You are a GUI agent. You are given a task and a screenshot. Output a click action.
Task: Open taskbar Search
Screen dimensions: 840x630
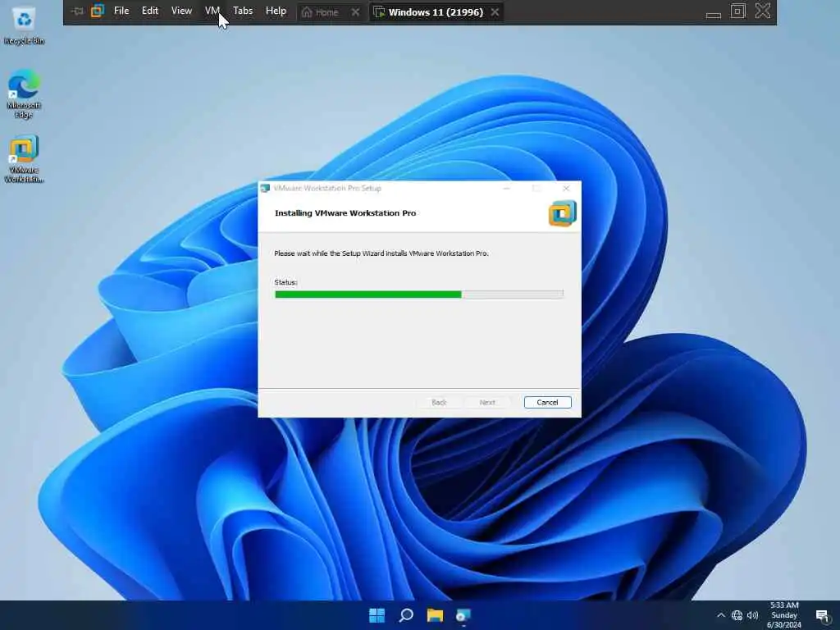coord(406,615)
